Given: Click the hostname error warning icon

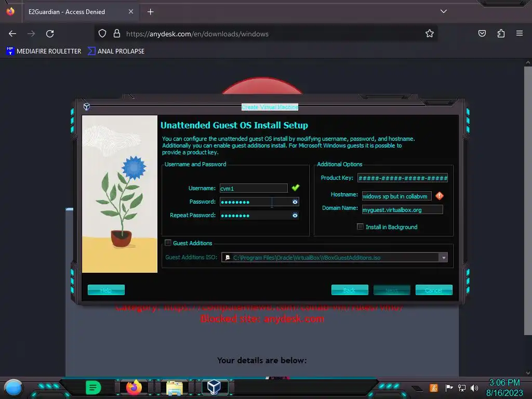Looking at the screenshot, I should tap(440, 196).
